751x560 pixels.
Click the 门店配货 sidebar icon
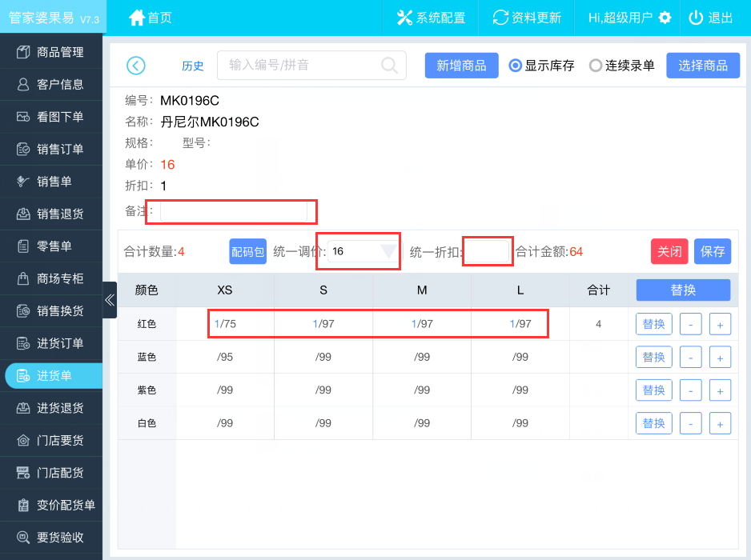point(23,473)
